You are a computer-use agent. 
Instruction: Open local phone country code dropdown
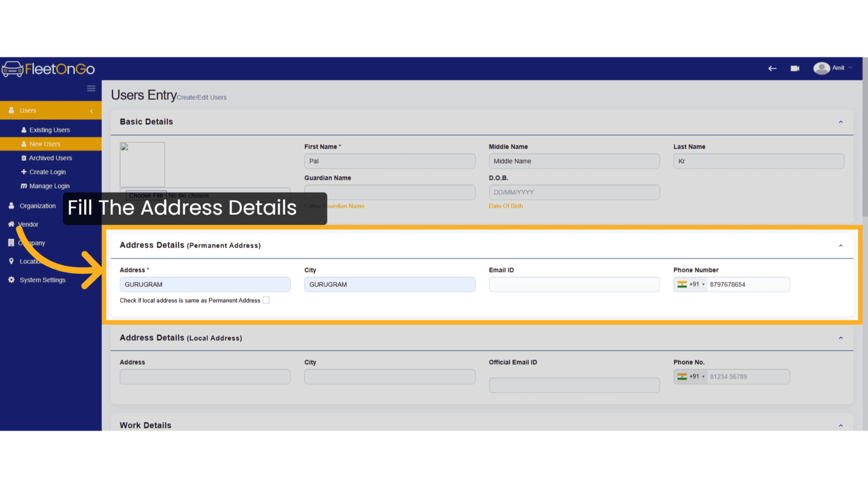point(691,377)
